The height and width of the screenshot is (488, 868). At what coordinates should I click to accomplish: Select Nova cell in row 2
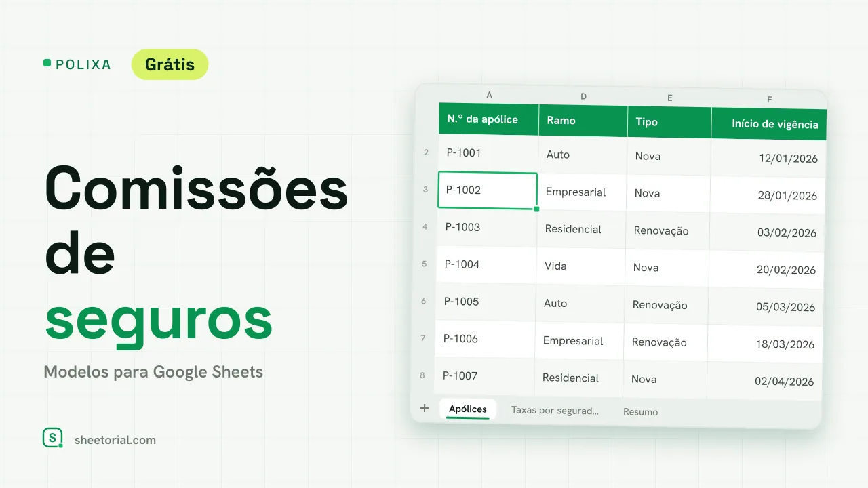click(669, 157)
